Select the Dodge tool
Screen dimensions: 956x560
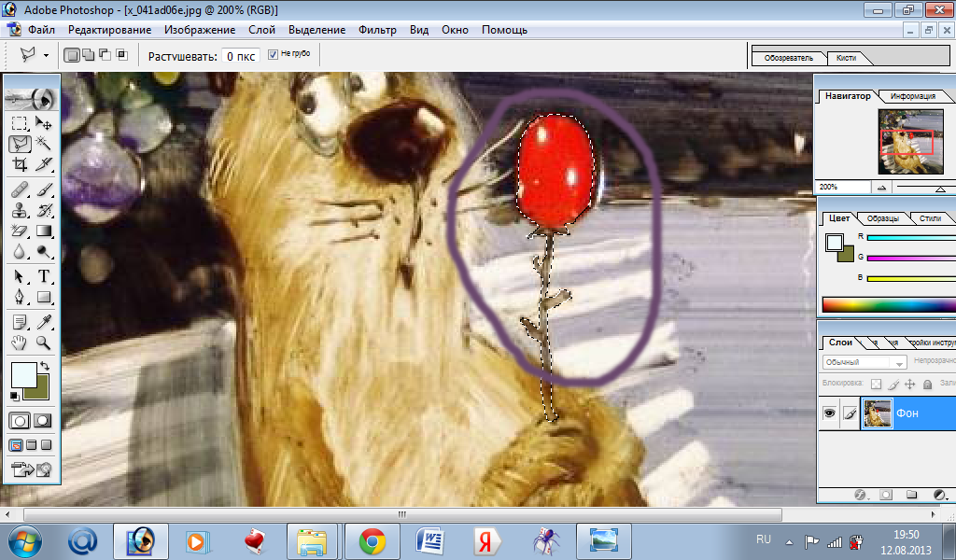[43, 251]
